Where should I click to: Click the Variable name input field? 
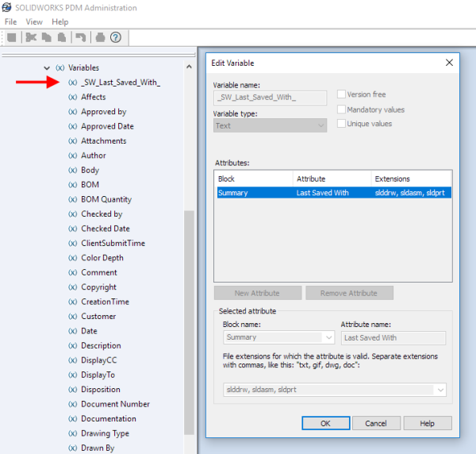(x=270, y=98)
